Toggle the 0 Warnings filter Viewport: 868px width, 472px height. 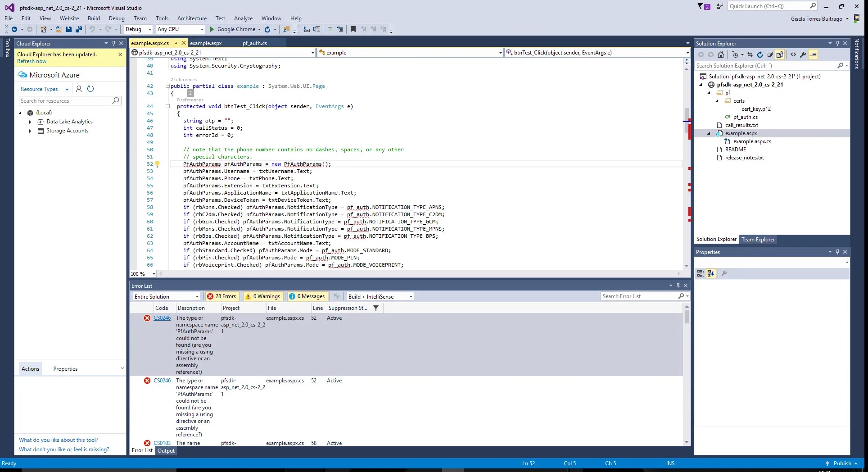tap(262, 296)
